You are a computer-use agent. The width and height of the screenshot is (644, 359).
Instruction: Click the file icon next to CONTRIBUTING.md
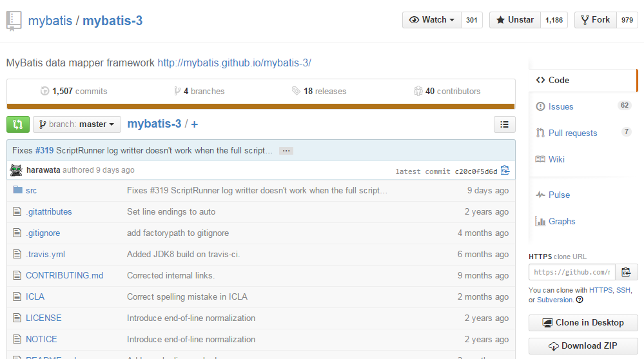point(17,275)
